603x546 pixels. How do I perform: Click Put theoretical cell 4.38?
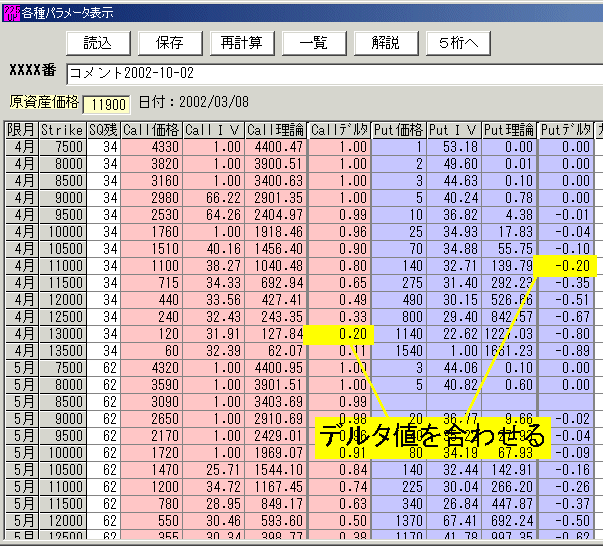[509, 215]
